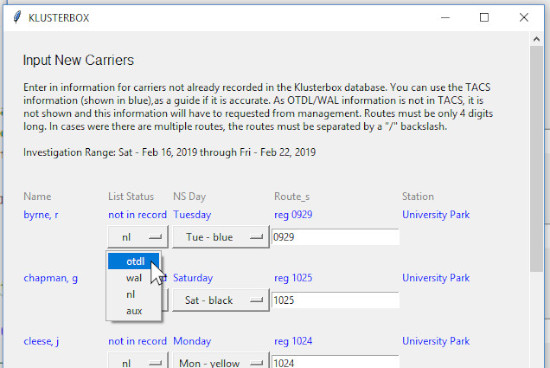This screenshot has height=368, width=550.
Task: Select aux from the list status options
Action: point(134,311)
